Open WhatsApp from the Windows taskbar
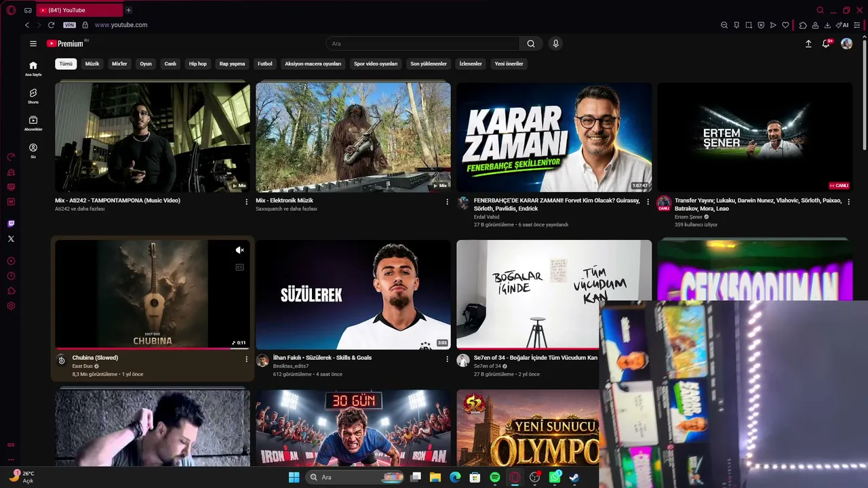This screenshot has width=868, height=488. tap(555, 477)
